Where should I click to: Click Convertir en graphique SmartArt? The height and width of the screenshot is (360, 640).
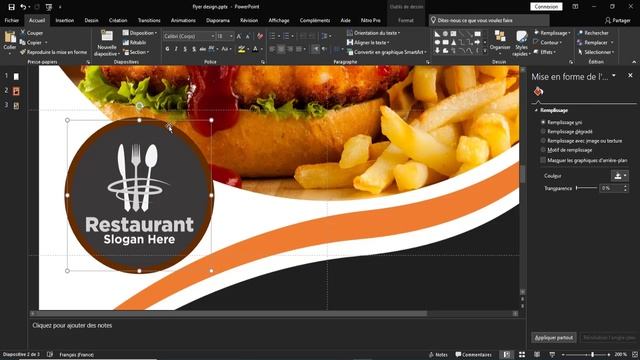(387, 52)
